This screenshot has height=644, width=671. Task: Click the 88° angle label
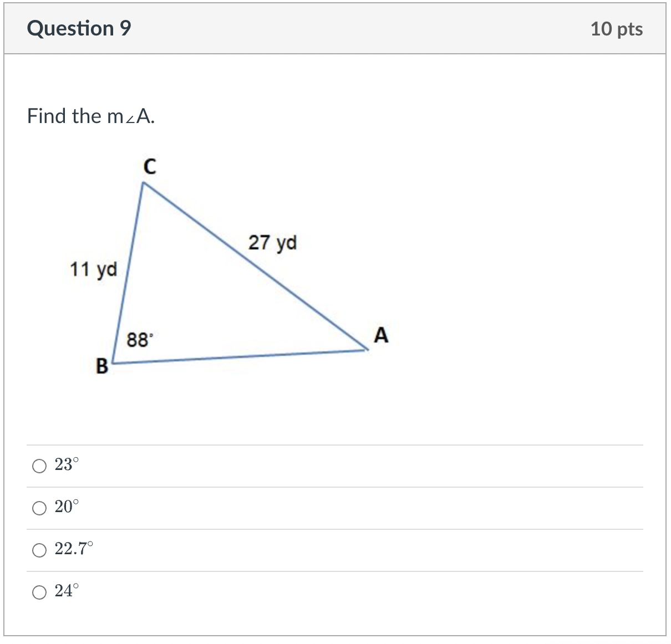tap(139, 339)
